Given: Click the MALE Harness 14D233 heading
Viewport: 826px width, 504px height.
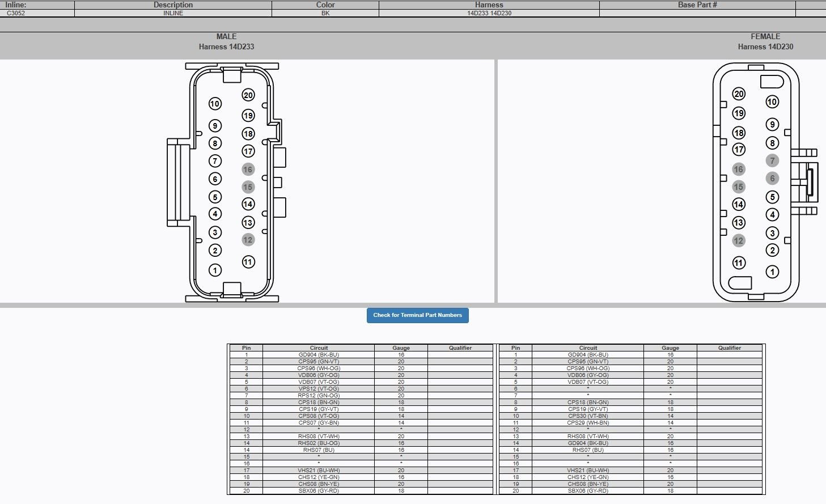Looking at the screenshot, I should point(226,41).
